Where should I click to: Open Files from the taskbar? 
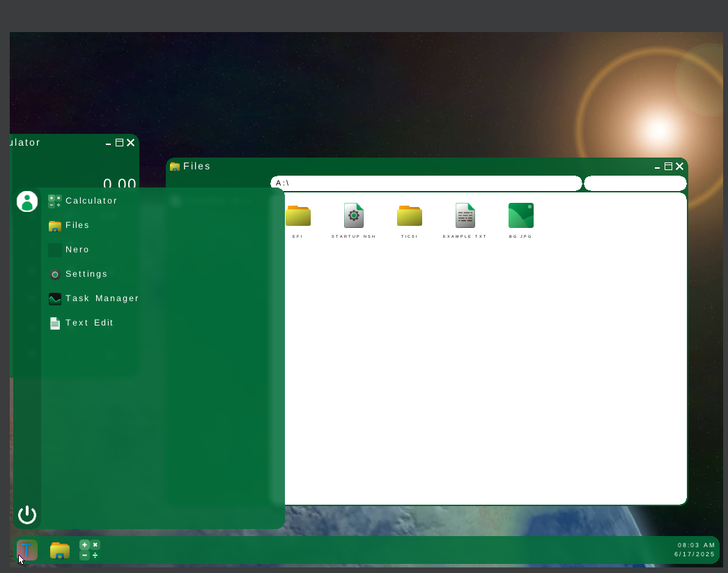60,550
